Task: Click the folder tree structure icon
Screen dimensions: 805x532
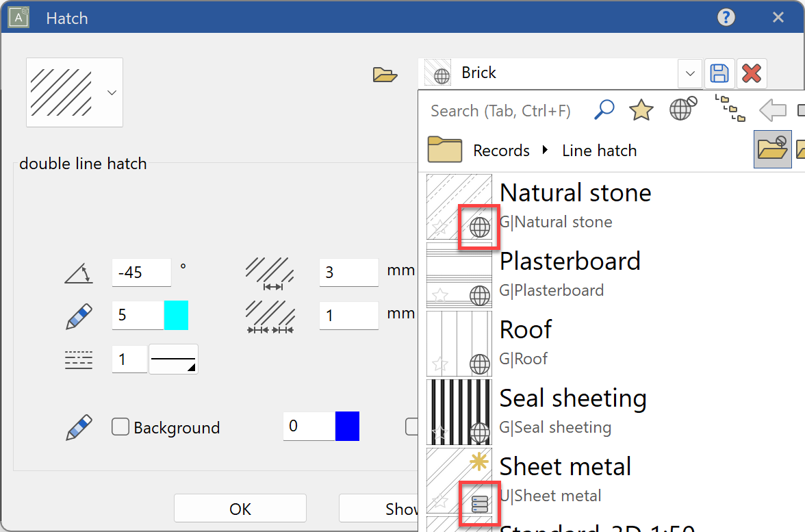Action: click(730, 110)
